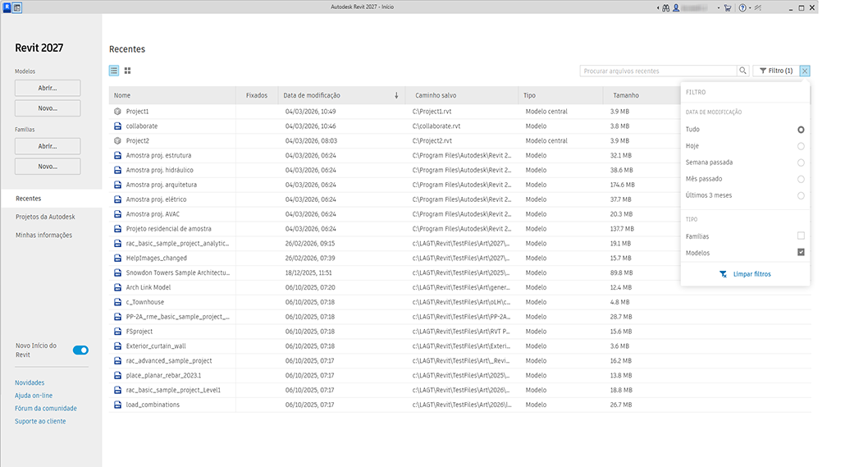Click the user account profile icon
This screenshot has height=467, width=868.
tap(676, 7)
